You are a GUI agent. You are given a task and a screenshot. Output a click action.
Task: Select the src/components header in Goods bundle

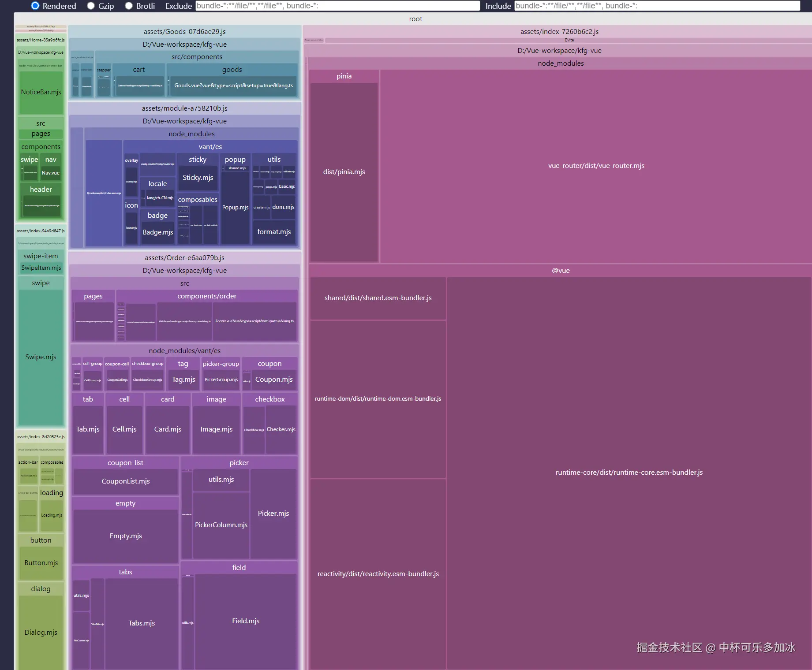pyautogui.click(x=197, y=57)
